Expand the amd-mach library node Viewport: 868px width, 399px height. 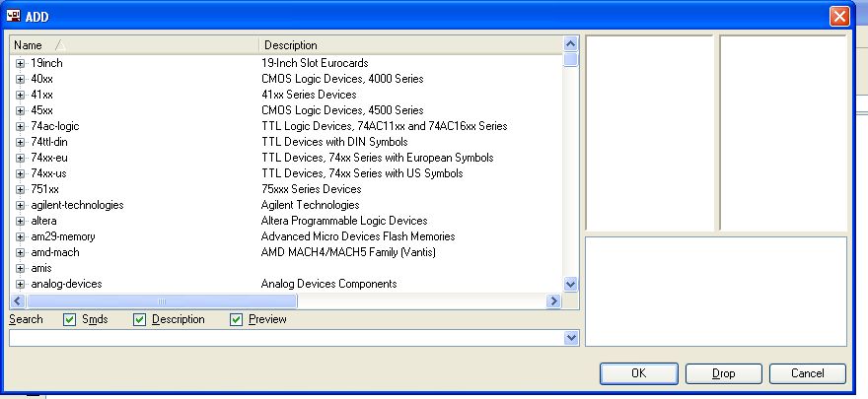point(21,252)
